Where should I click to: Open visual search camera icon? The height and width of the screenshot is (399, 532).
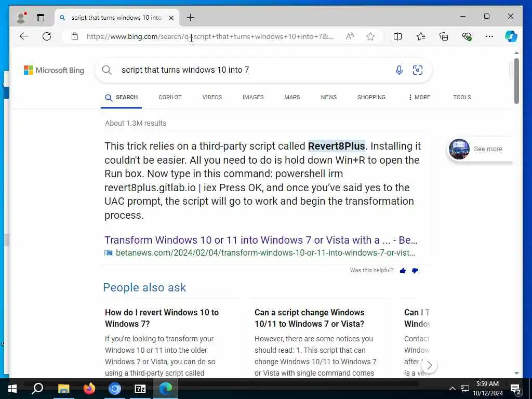tap(418, 70)
